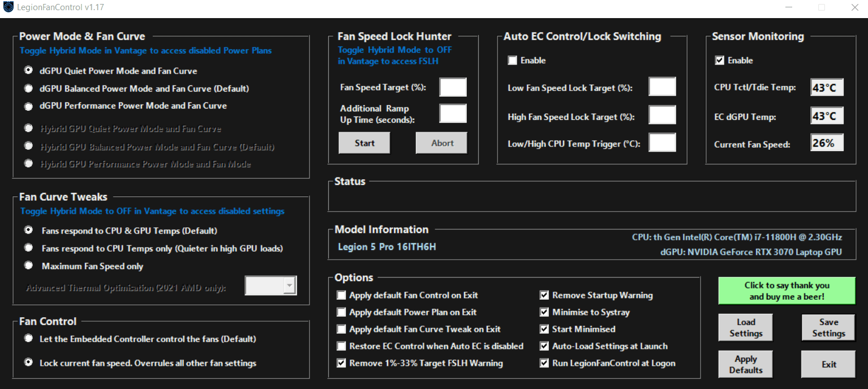Choose Fans respond to CPU Temps only
Screen dimensions: 868x389
point(28,248)
